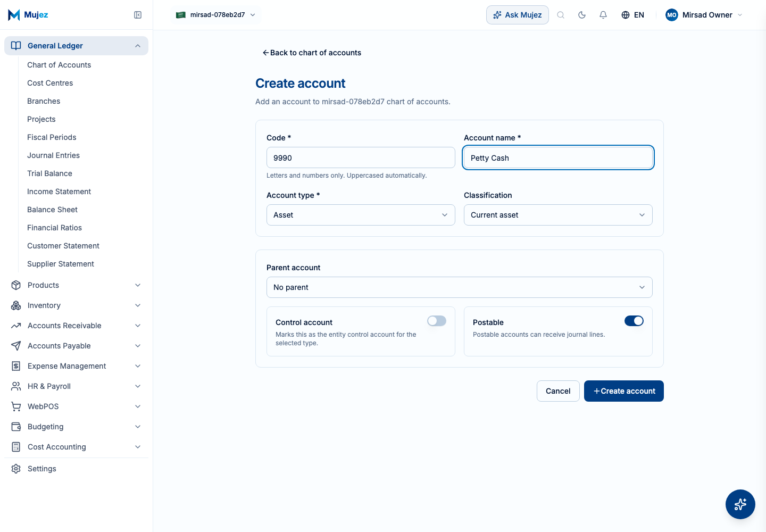766x532 pixels.
Task: Click the Accounts Payable send icon
Action: (x=16, y=346)
